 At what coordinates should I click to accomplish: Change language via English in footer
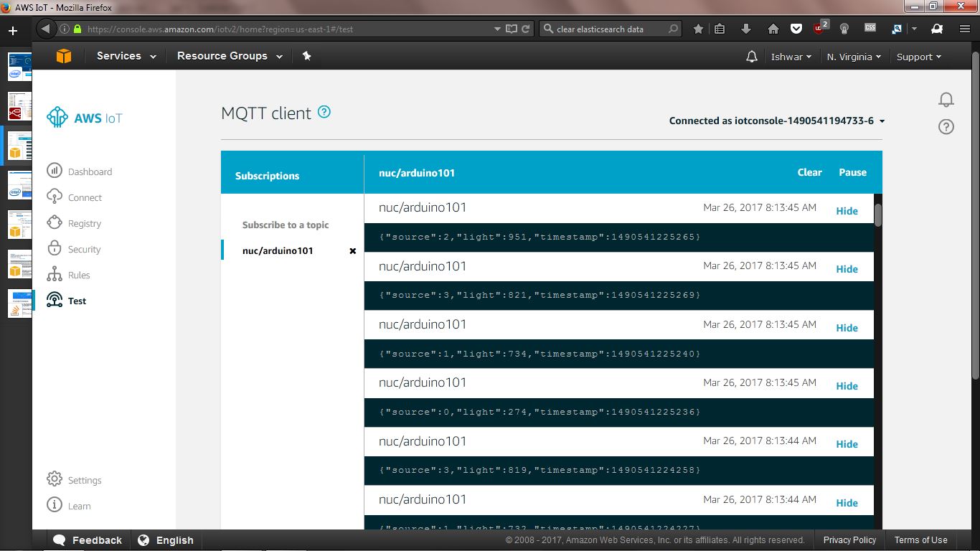(166, 540)
